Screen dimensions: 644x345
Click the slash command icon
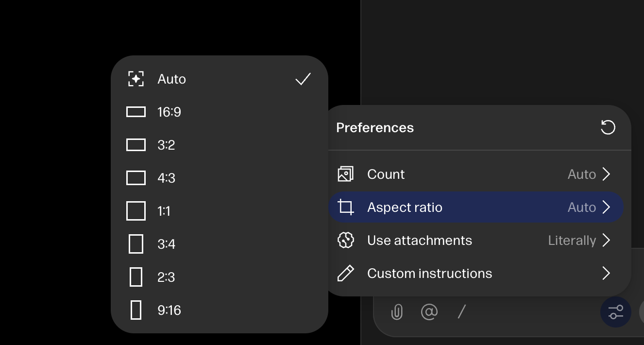pyautogui.click(x=462, y=311)
